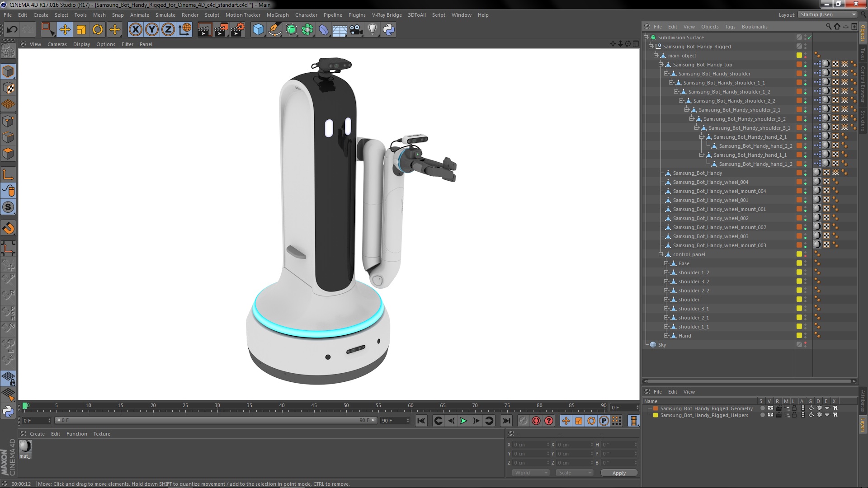868x488 pixels.
Task: Toggle the X-axis lock icon
Action: (135, 30)
